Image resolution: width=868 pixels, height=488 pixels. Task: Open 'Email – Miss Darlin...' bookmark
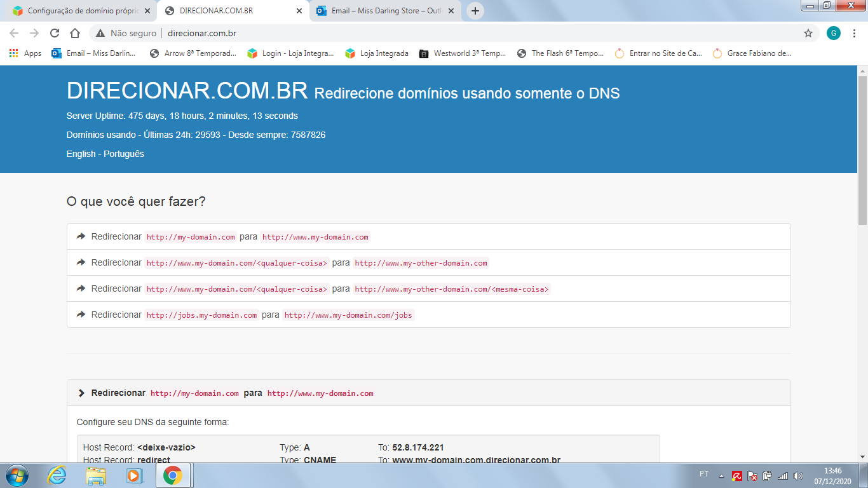[94, 53]
